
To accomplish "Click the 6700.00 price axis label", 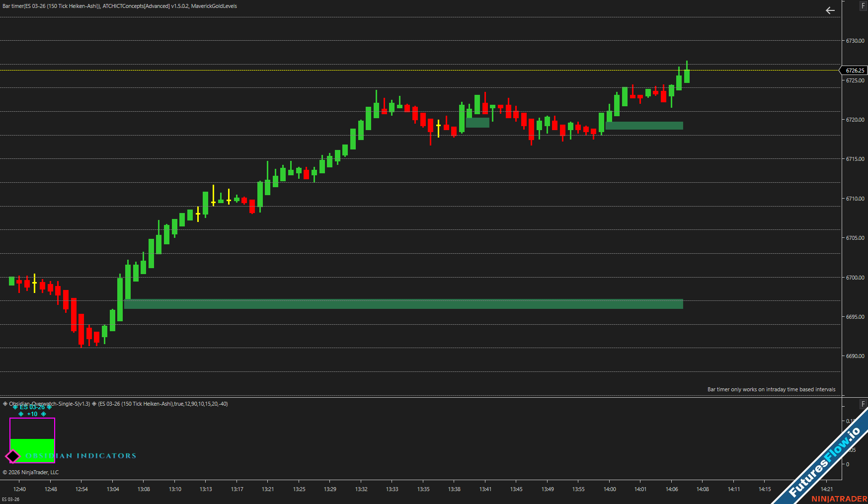I will (855, 278).
